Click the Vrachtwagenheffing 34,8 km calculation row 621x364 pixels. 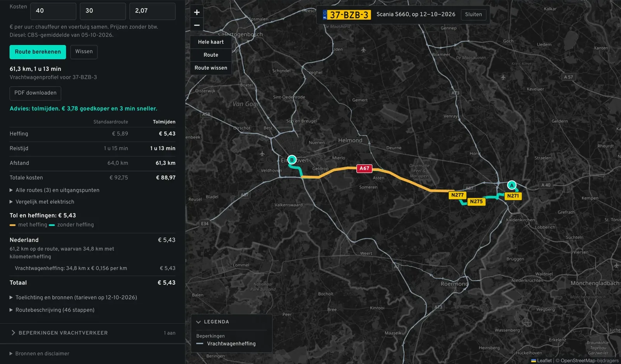(92, 268)
